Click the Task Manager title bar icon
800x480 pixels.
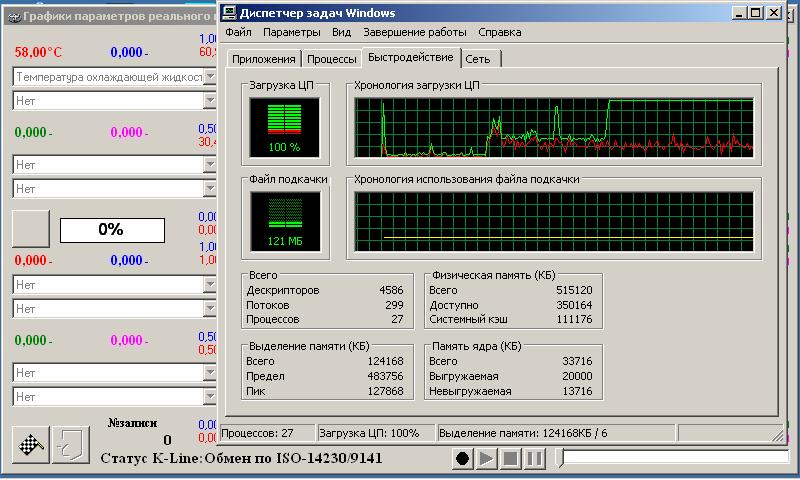(230, 13)
